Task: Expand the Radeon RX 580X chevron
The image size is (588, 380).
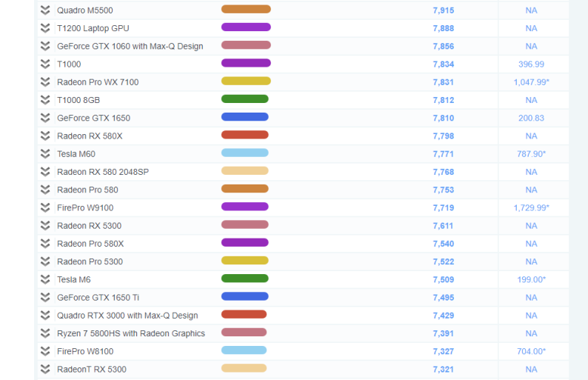Action: (45, 136)
